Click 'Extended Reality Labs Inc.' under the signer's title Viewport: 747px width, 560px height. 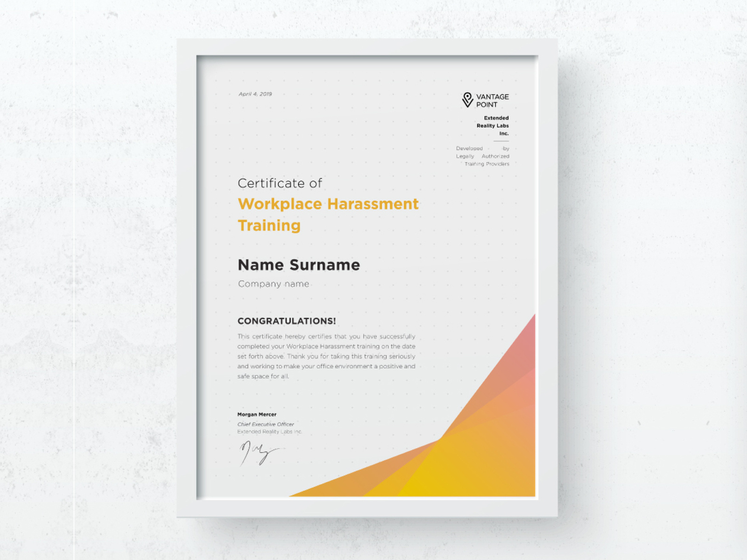click(x=270, y=432)
